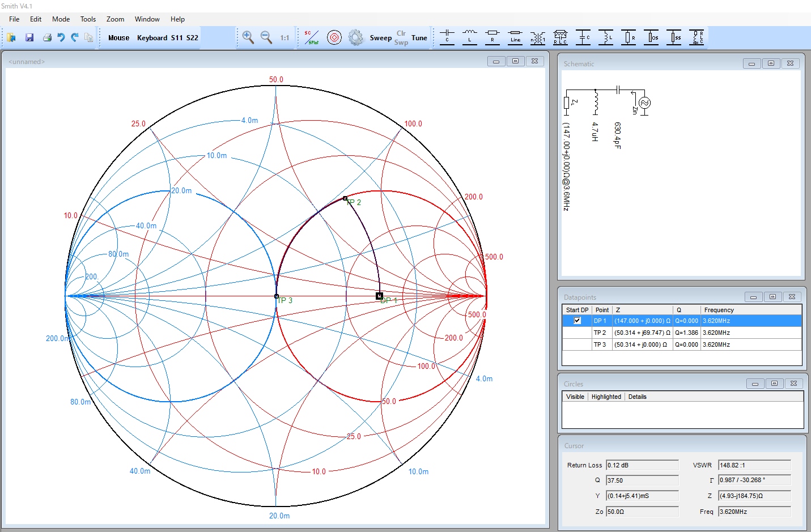This screenshot has width=811, height=532.
Task: Open the Tune function
Action: click(419, 38)
